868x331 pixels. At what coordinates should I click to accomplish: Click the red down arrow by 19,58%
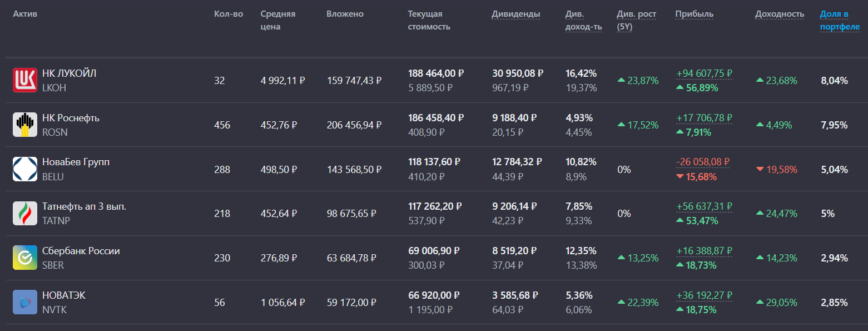760,169
